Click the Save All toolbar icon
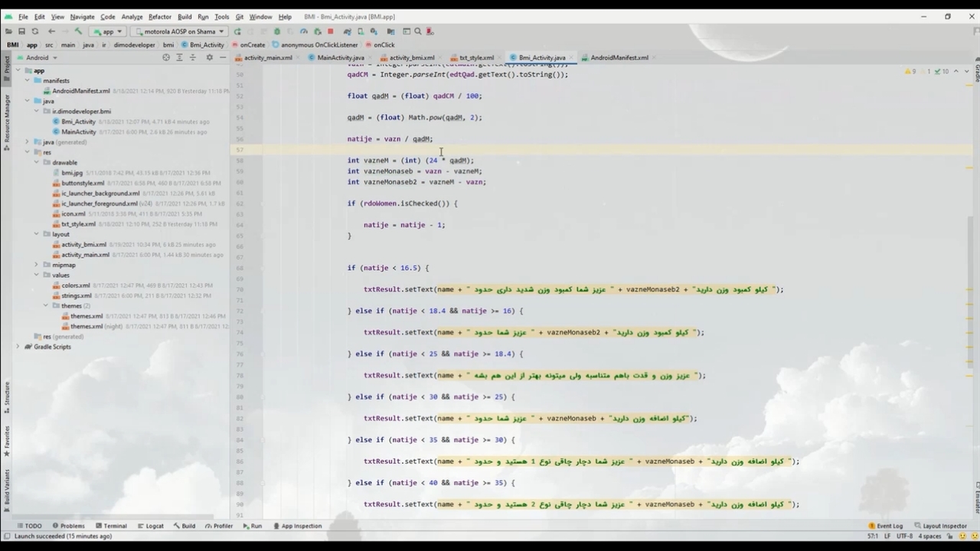 (x=21, y=31)
